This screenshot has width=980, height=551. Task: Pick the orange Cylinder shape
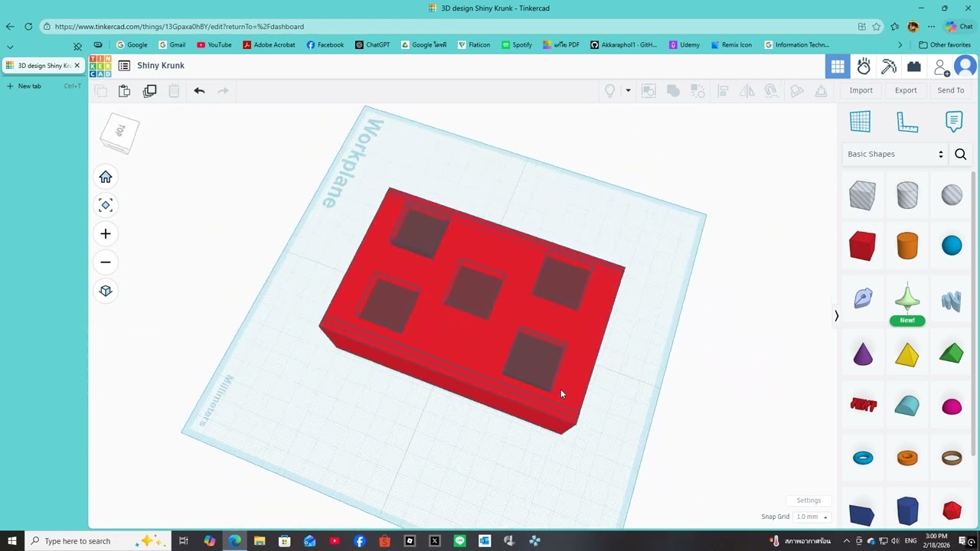pyautogui.click(x=907, y=246)
